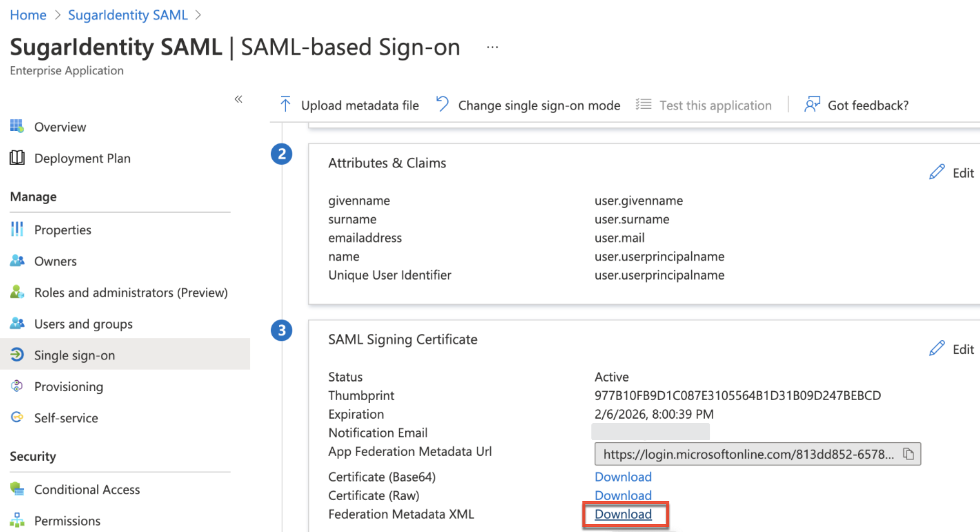
Task: Open Permissions under Security
Action: 67,521
